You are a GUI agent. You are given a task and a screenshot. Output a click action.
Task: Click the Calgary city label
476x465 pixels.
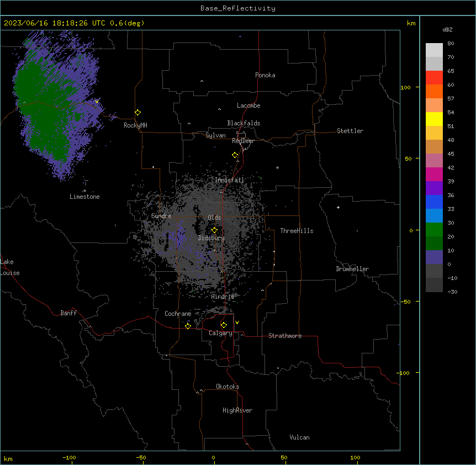coord(221,333)
